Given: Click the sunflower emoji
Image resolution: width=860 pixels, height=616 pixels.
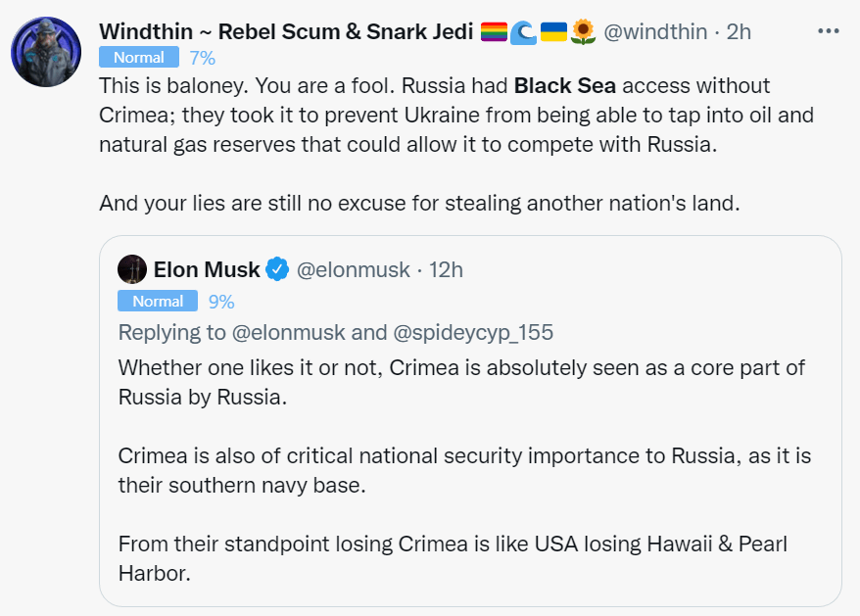Looking at the screenshot, I should click(584, 32).
